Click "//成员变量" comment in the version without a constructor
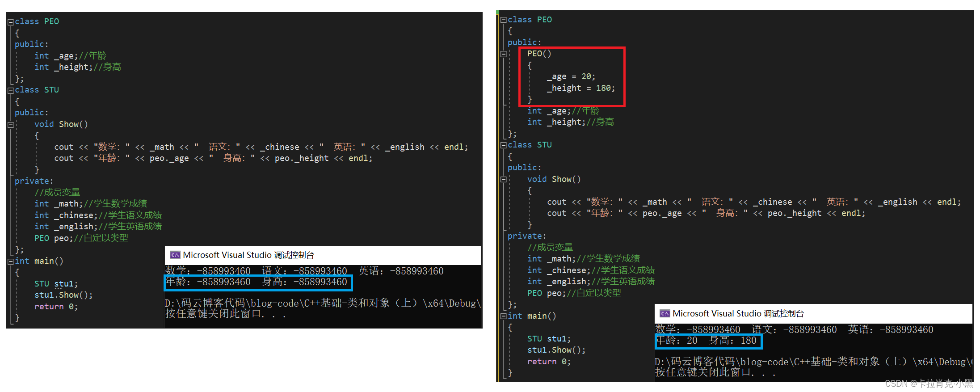 pyautogui.click(x=57, y=192)
